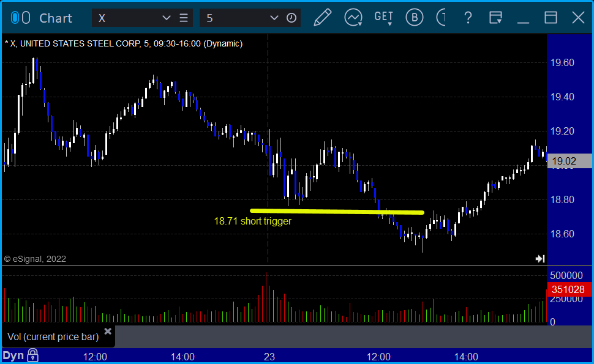
Task: Toggle the Dyn lock icon
Action: click(x=32, y=355)
